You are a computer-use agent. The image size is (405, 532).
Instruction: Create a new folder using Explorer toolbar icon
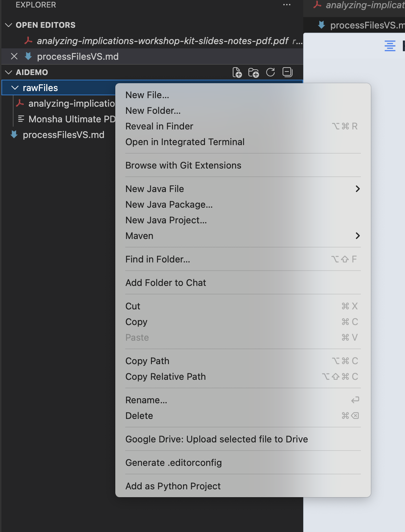click(253, 72)
